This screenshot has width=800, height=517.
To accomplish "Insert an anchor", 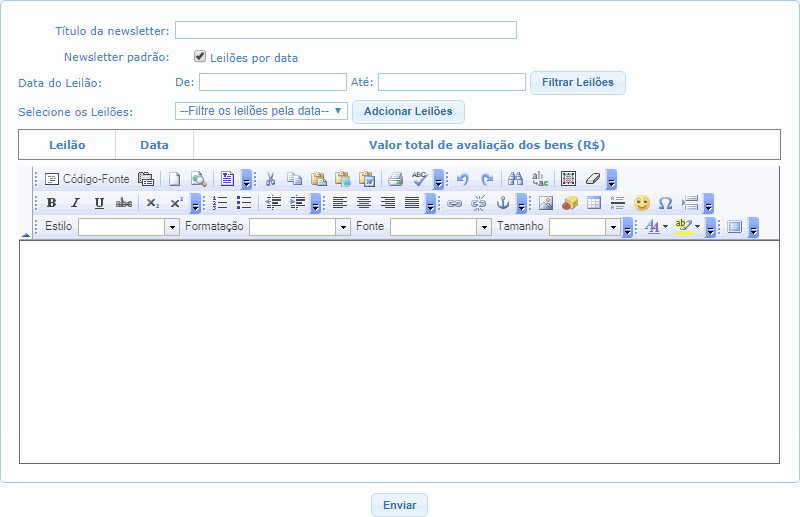I will click(503, 203).
